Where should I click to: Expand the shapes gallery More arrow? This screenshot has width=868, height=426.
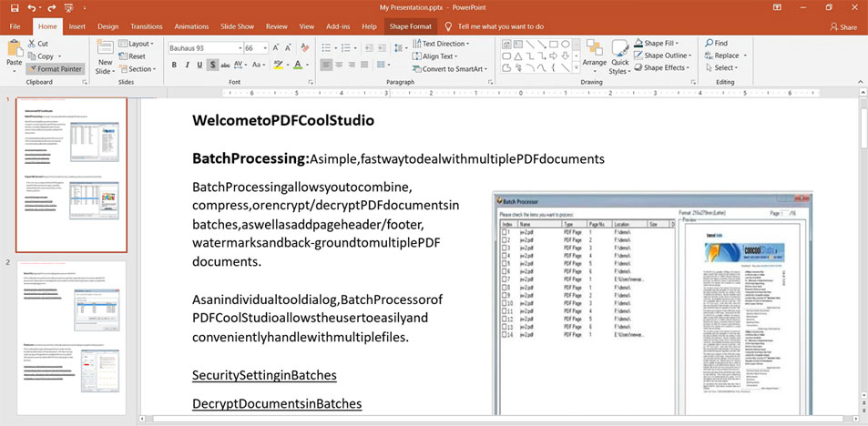577,68
